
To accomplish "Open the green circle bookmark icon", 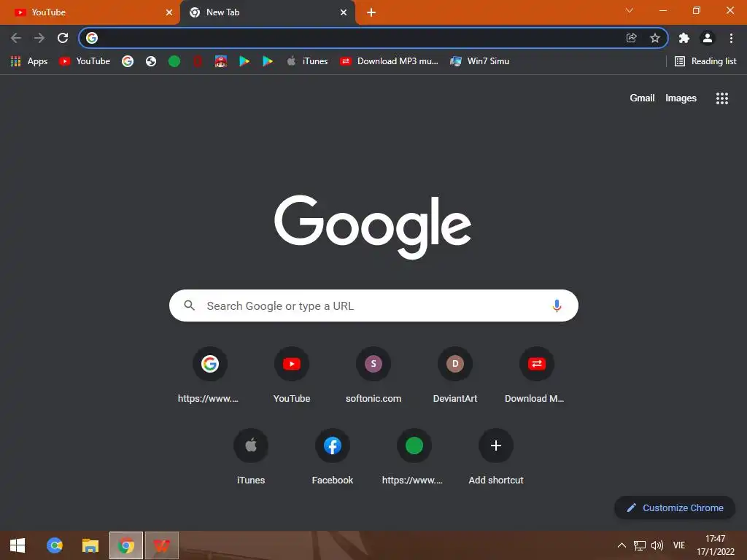I will [174, 61].
